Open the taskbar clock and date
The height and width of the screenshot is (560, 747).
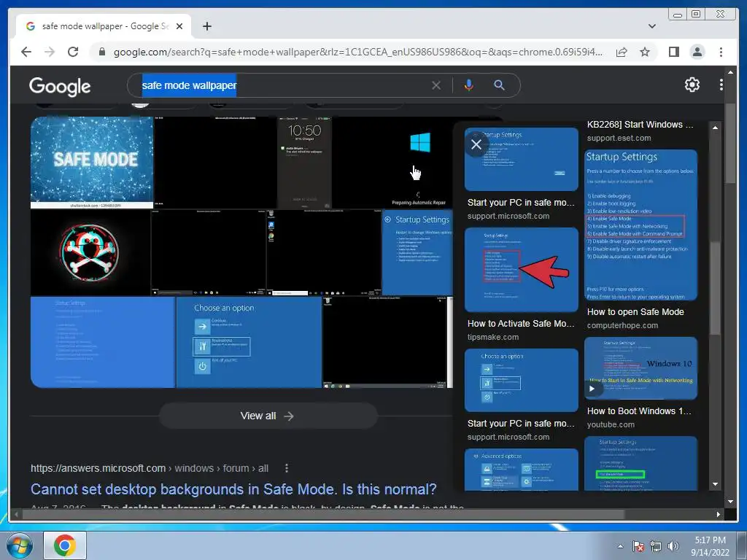point(710,546)
